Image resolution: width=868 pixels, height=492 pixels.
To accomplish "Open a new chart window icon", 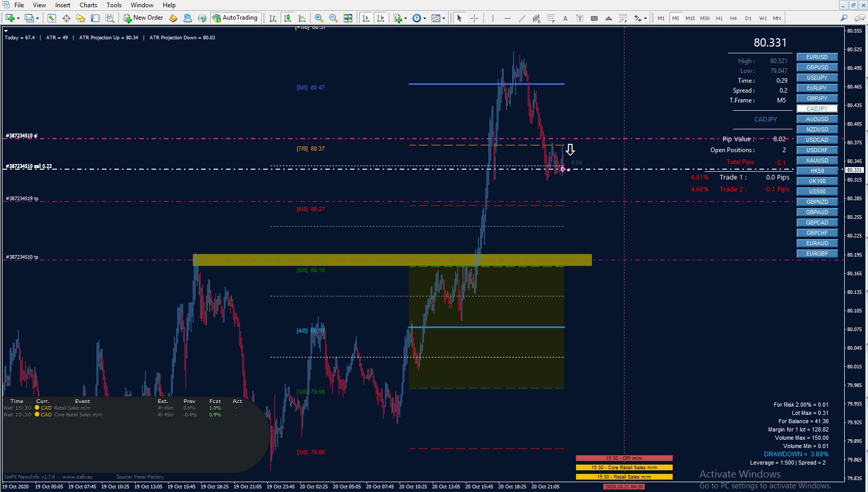I will pyautogui.click(x=10, y=18).
